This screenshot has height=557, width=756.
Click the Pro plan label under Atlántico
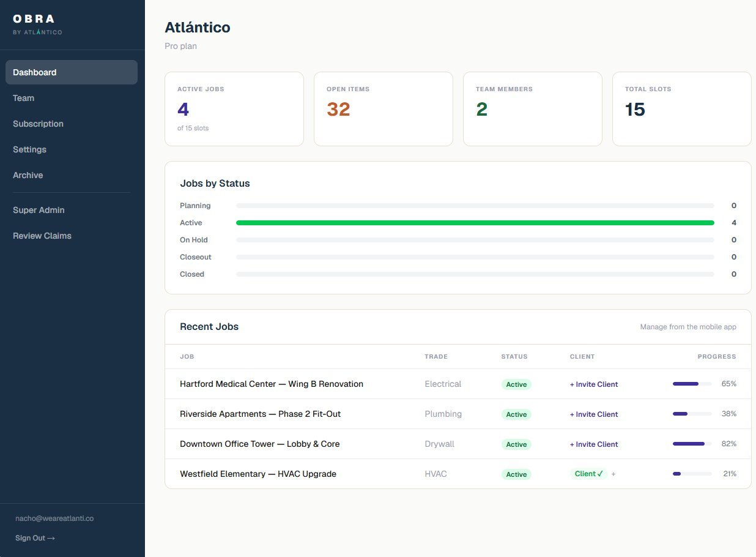pos(181,46)
